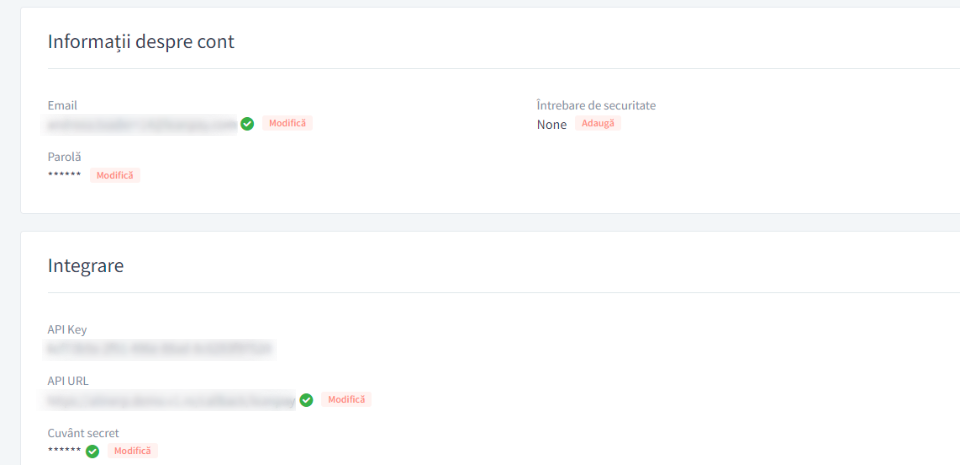Click the green checkmark beside Cuvânt secret

point(92,452)
